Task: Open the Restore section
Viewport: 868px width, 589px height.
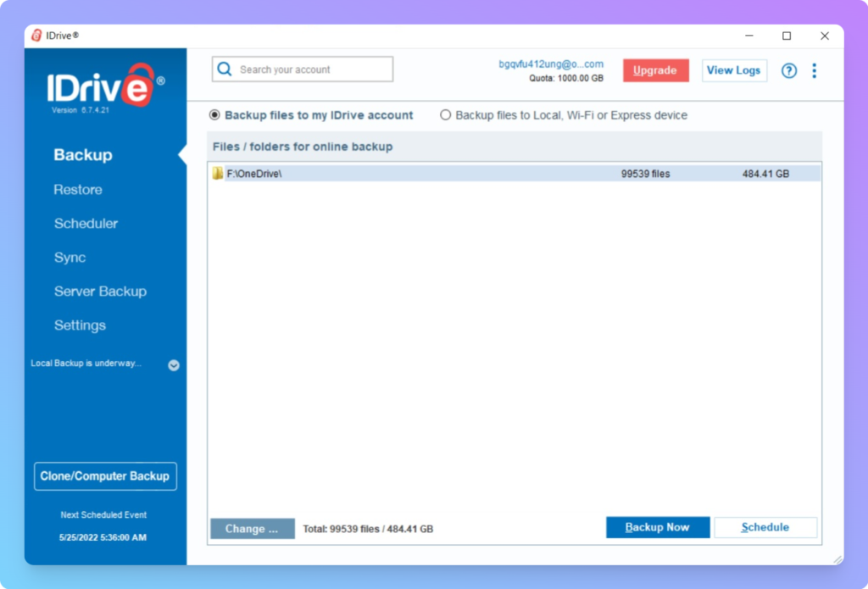Action: (78, 190)
